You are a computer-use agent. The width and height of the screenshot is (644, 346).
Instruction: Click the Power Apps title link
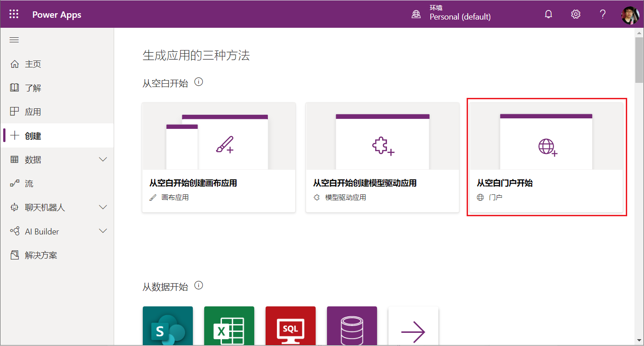pos(57,15)
